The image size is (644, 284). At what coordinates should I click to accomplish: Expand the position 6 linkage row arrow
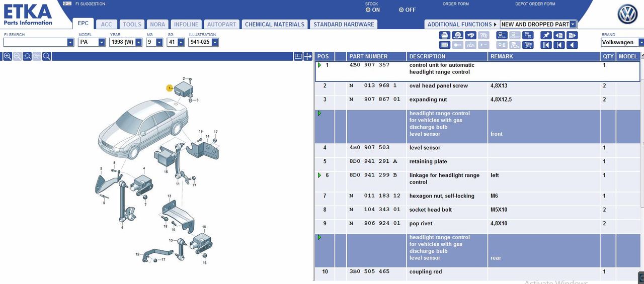pos(319,175)
